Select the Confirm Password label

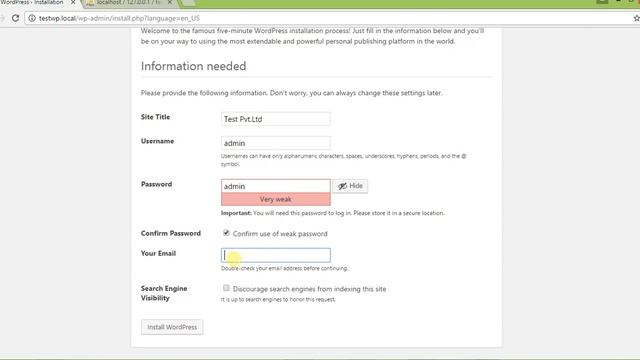coord(171,233)
